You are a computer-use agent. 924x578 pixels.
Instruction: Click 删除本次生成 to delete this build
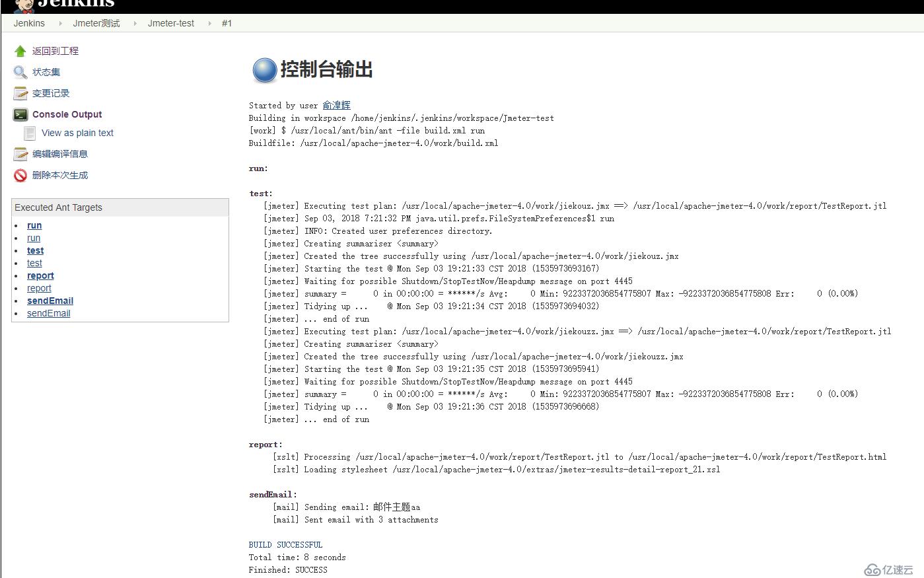pyautogui.click(x=60, y=175)
